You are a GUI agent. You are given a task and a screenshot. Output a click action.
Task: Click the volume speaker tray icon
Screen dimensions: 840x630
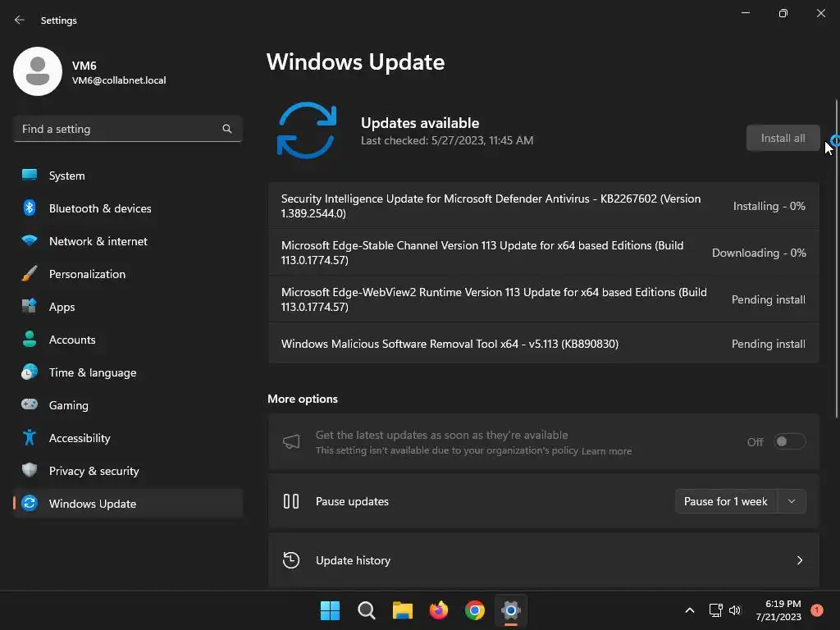point(735,610)
